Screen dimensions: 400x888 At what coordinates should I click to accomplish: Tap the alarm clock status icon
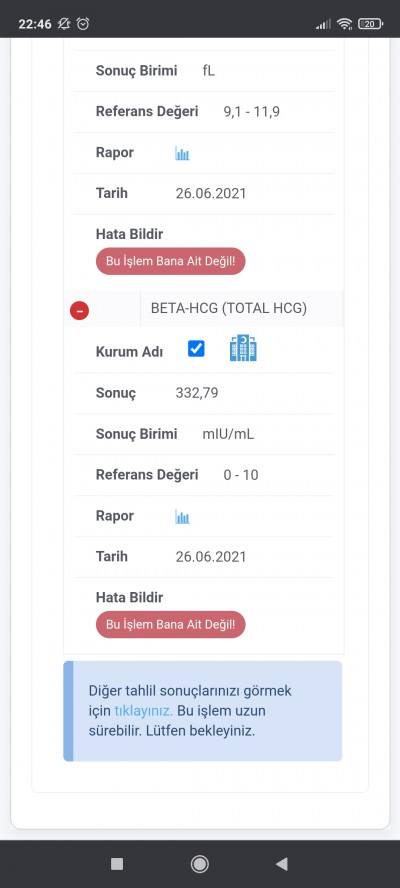83,24
